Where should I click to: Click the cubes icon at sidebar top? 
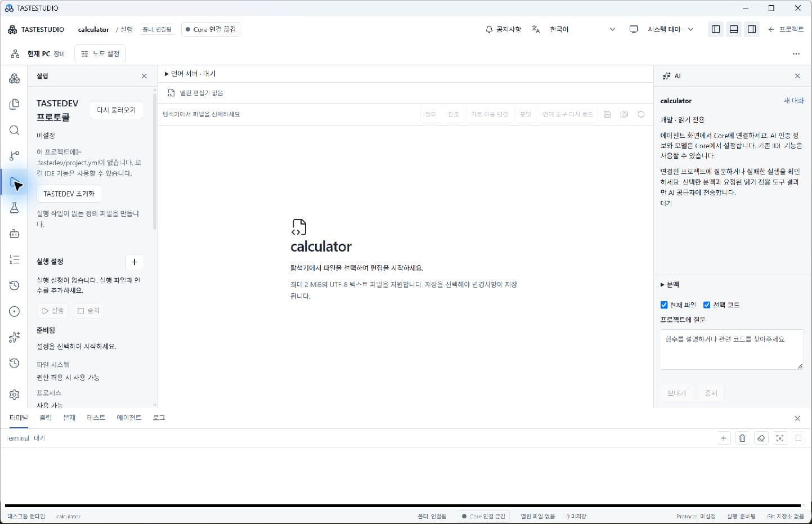(15, 79)
